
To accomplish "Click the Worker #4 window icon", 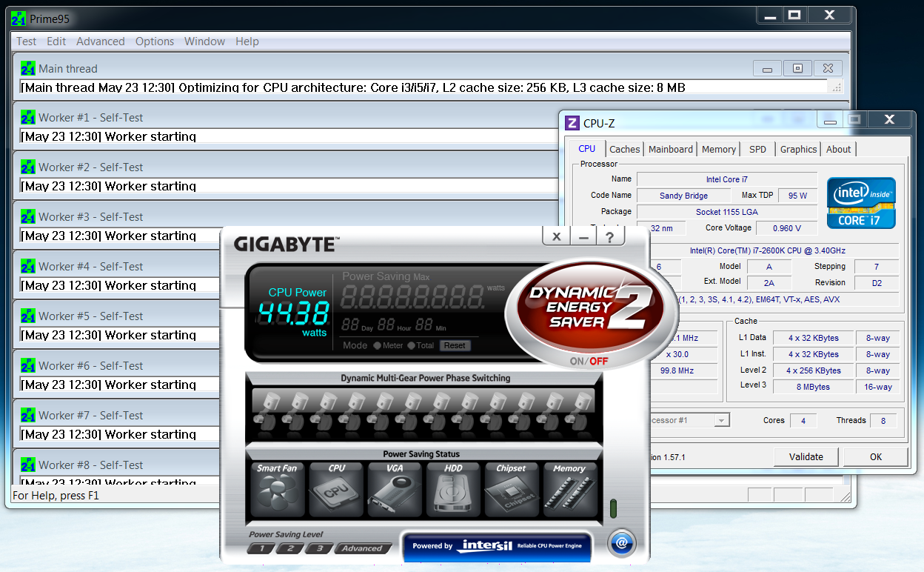I will 28,266.
